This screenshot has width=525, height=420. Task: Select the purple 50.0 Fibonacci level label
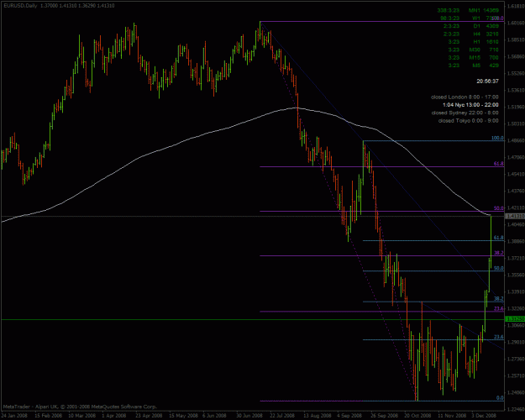[499, 208]
